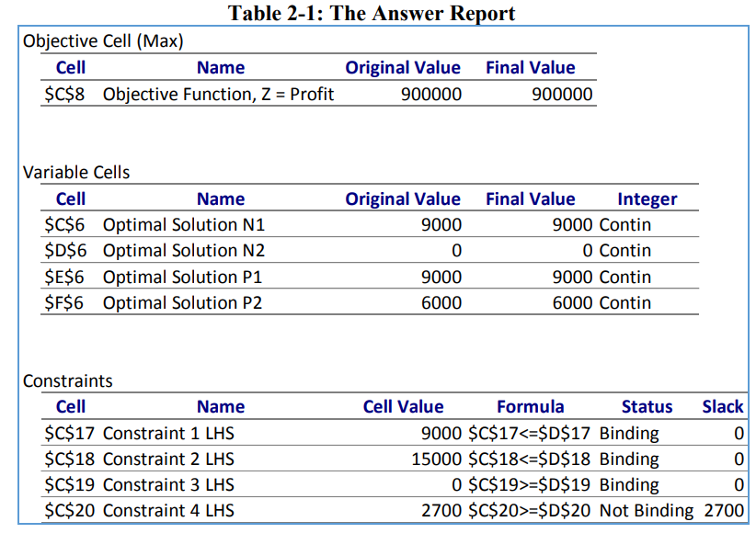Click the title 'Table 2-1: The Answer Report'

372,13
